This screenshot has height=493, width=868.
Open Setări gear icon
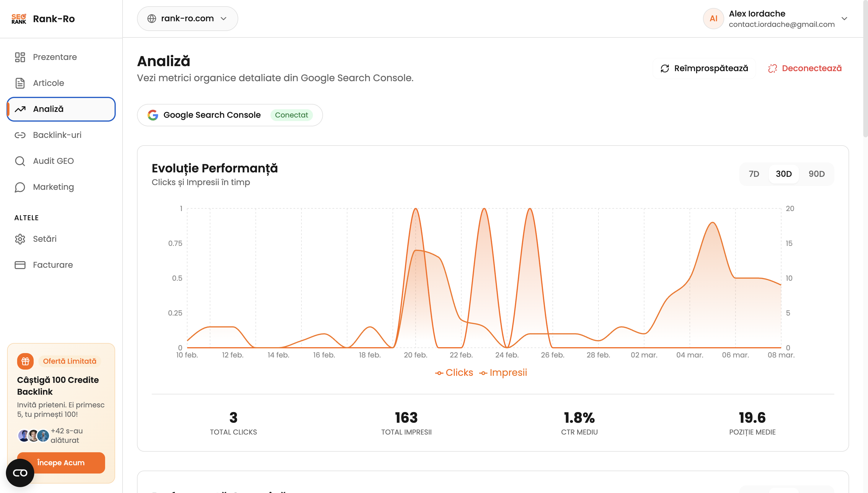[20, 239]
